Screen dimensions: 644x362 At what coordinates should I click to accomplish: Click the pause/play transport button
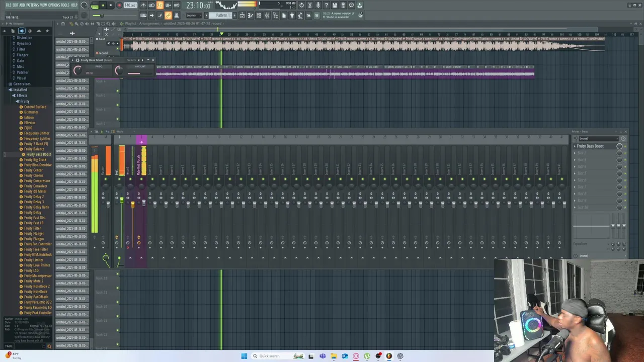103,5
